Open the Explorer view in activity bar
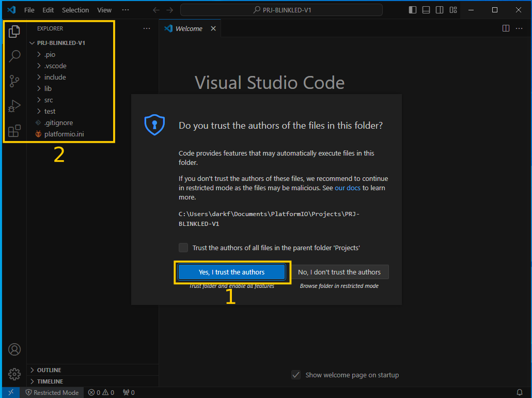532x398 pixels. [x=14, y=32]
